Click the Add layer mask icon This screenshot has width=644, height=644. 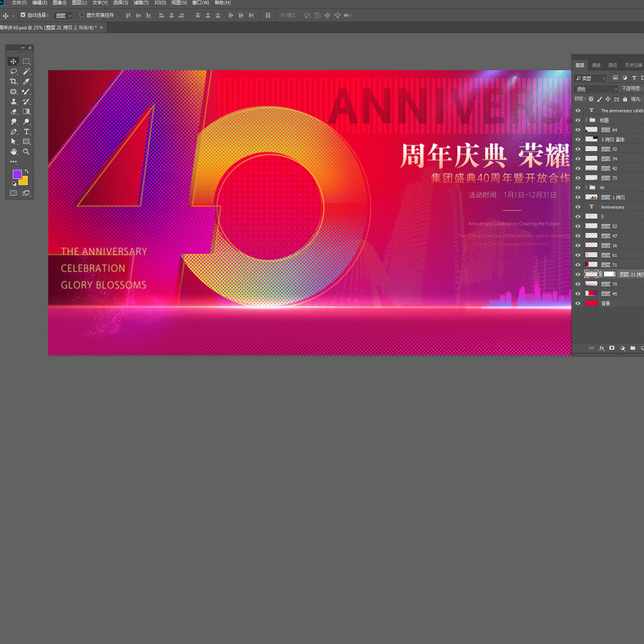point(612,348)
